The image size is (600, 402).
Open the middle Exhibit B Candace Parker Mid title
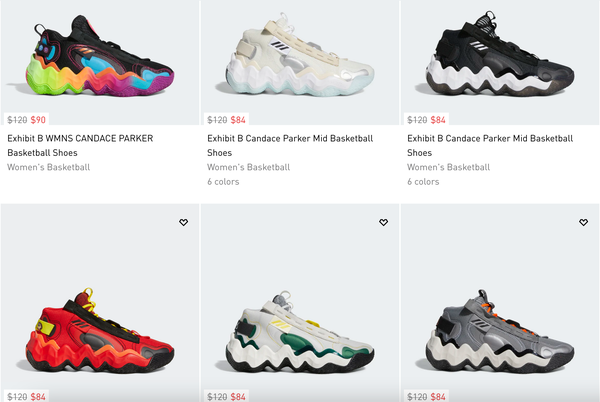pos(290,145)
